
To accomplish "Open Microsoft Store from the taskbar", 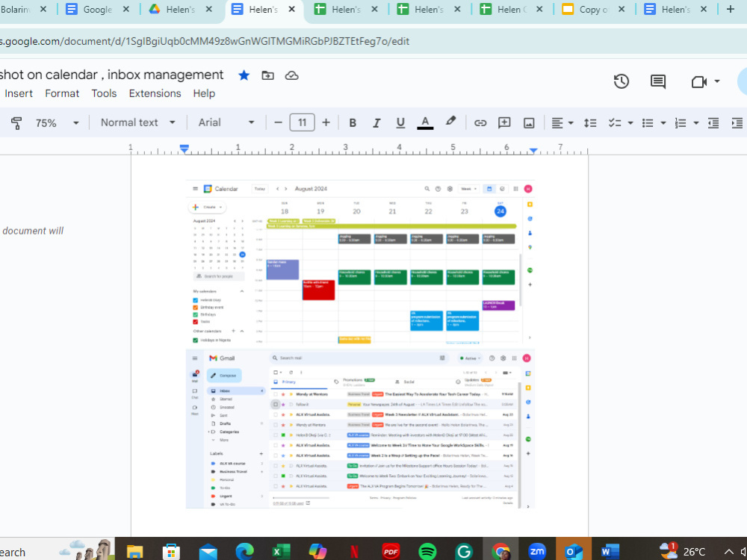I will [x=172, y=552].
